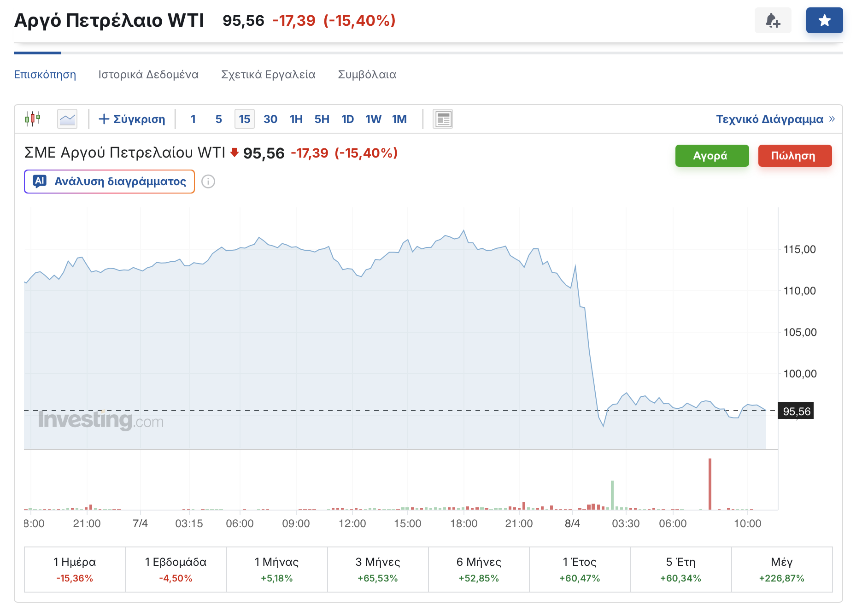Screen dimensions: 868x611
Task: Click the tall red volume bar
Action: click(710, 484)
